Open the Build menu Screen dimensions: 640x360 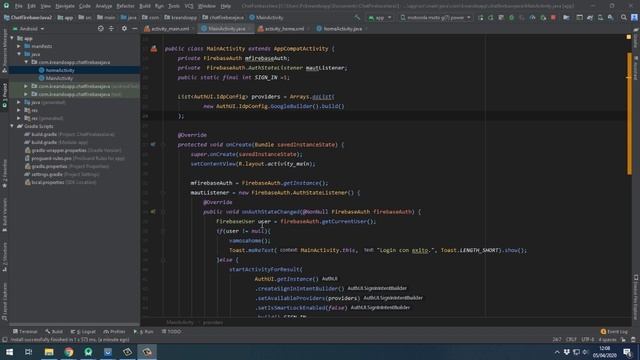coord(145,6)
